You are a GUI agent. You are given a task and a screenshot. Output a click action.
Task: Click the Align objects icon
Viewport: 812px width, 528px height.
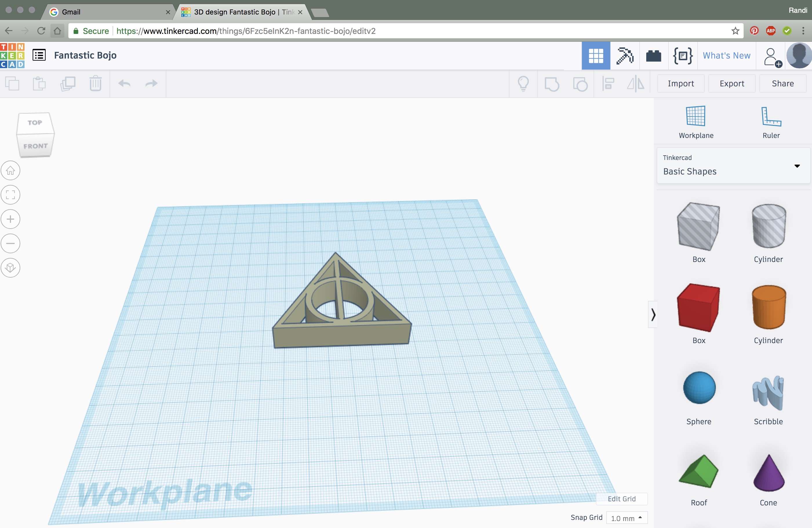coord(609,83)
